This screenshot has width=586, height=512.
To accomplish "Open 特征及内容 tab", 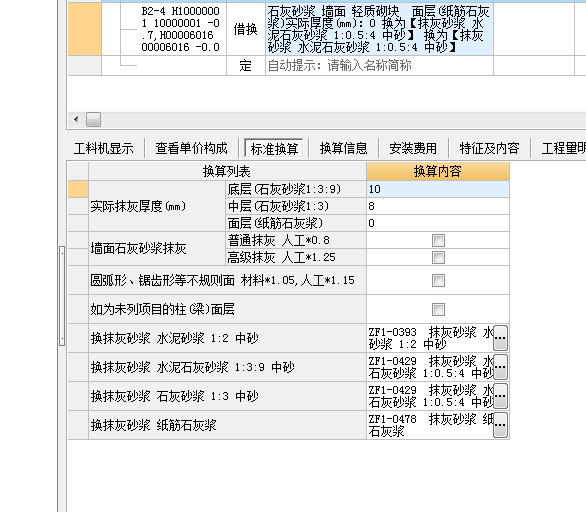I will pyautogui.click(x=489, y=148).
